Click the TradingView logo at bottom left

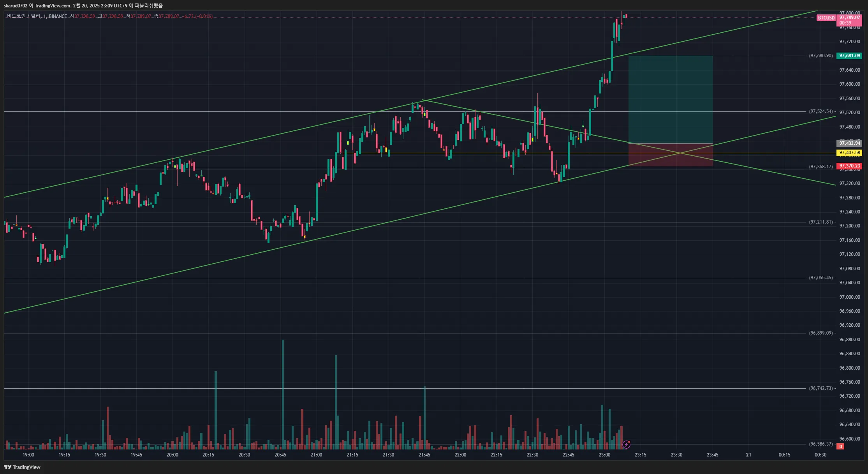point(22,467)
